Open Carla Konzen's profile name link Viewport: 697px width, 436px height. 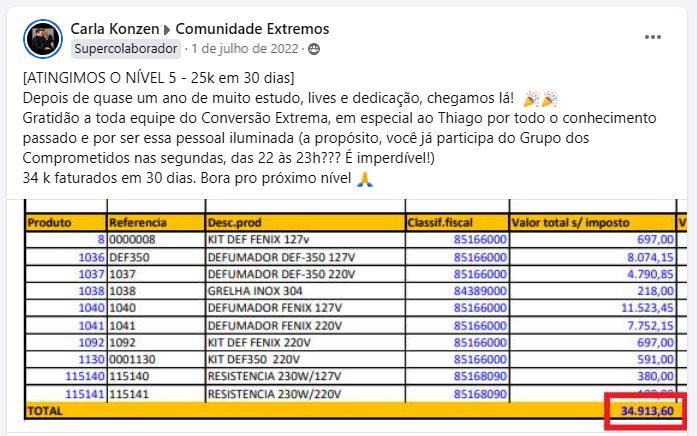coord(115,29)
